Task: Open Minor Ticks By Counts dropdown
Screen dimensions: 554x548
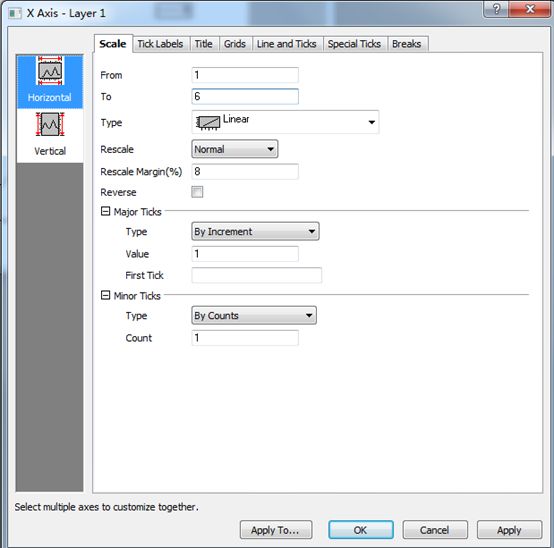Action: click(254, 315)
